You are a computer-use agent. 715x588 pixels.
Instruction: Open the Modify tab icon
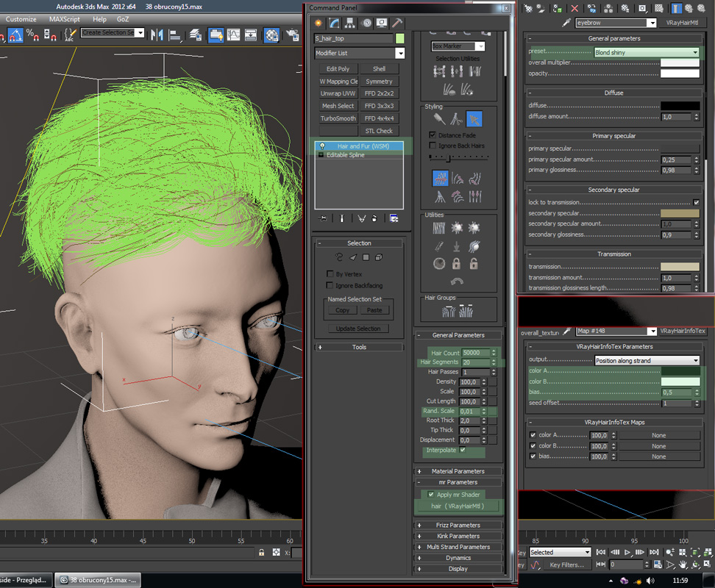pos(334,23)
